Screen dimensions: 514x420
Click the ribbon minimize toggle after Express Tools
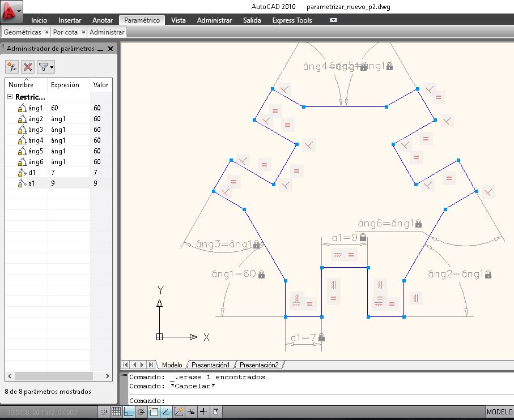[333, 20]
